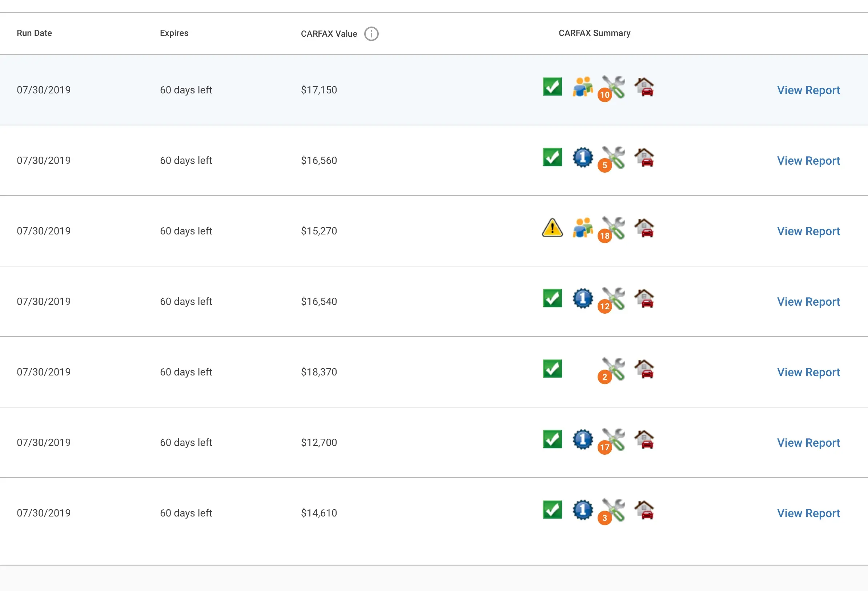This screenshot has width=868, height=591.
Task: Click the Run Date column header
Action: (35, 33)
